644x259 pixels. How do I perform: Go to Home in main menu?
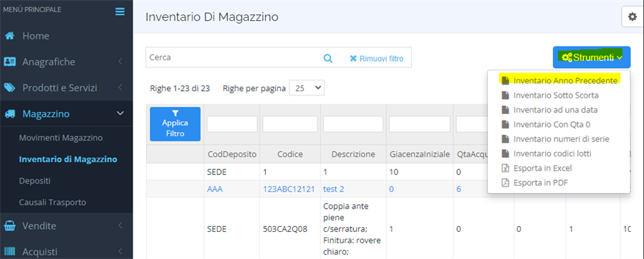pos(36,36)
